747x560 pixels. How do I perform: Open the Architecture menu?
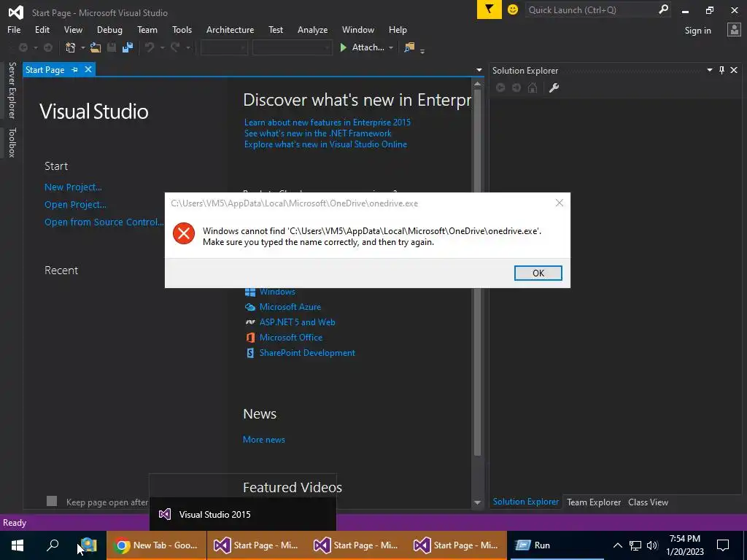click(x=230, y=29)
